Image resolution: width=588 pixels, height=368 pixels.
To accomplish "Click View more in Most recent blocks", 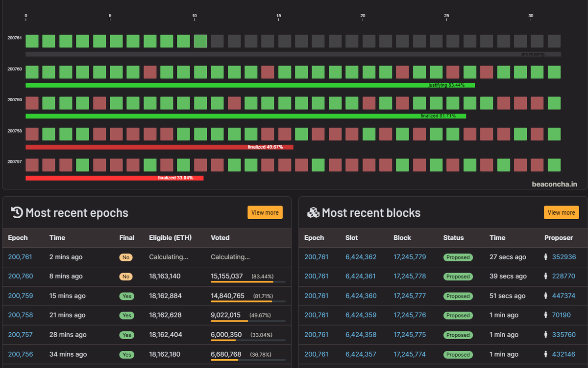I will tap(562, 212).
